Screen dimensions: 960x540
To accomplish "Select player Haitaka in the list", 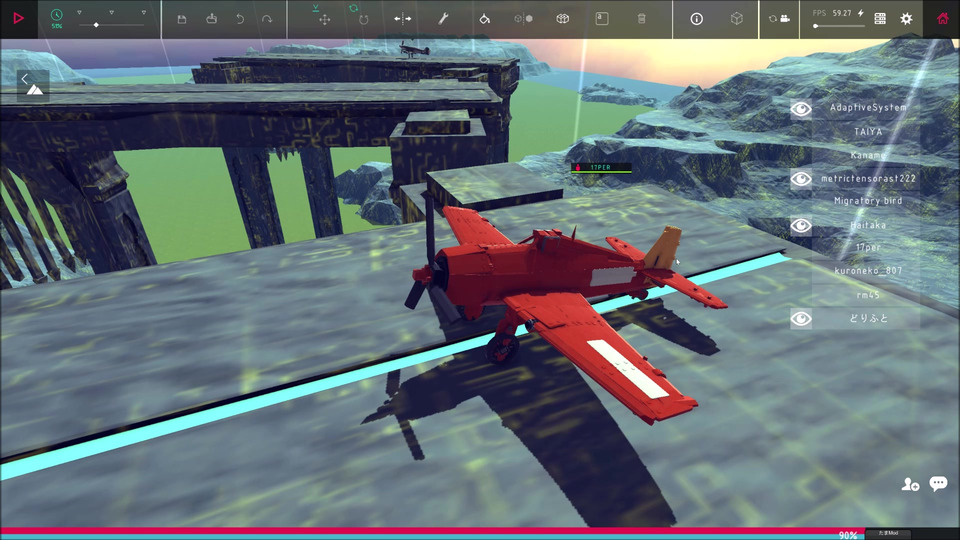I will pos(868,225).
